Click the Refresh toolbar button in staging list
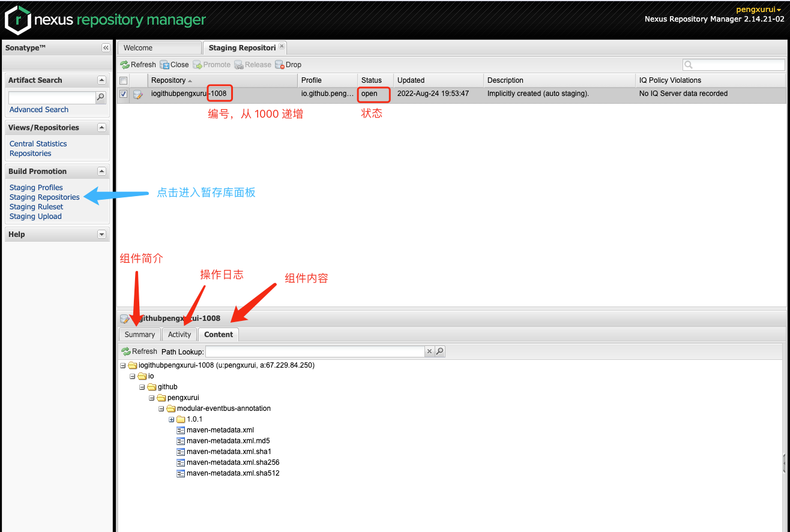790x532 pixels. pos(138,65)
